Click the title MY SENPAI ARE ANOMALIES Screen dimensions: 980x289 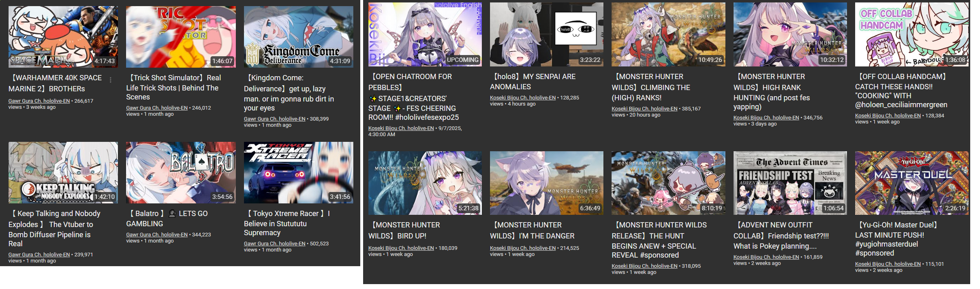pos(533,82)
